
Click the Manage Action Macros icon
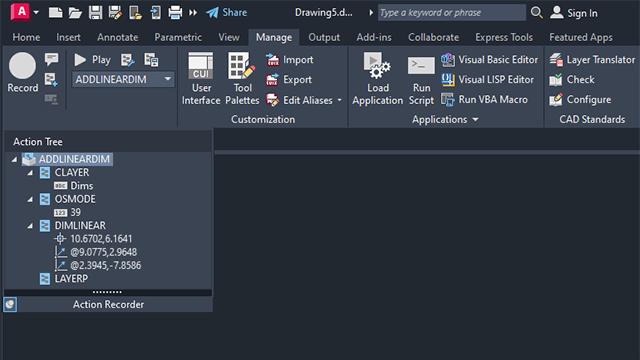pyautogui.click(x=151, y=60)
